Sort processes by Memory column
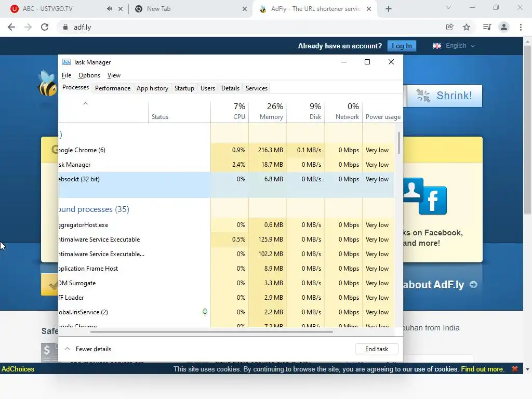Viewport: 532px width, 399px height. 268,111
